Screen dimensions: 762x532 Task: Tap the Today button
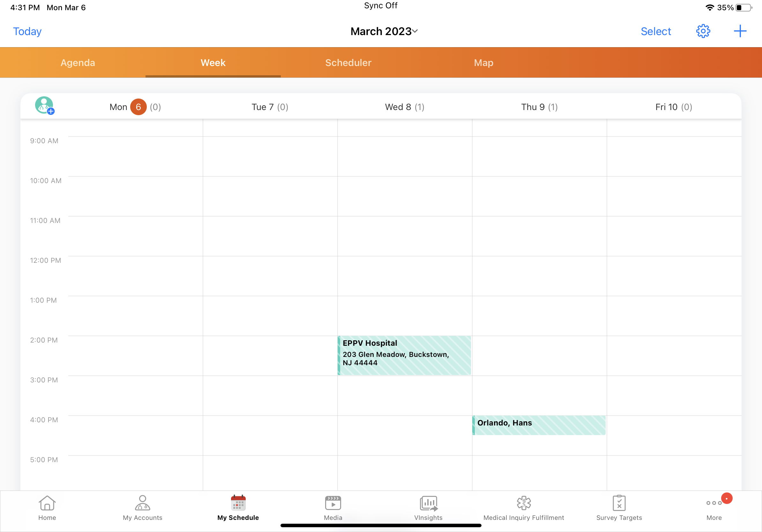(27, 31)
